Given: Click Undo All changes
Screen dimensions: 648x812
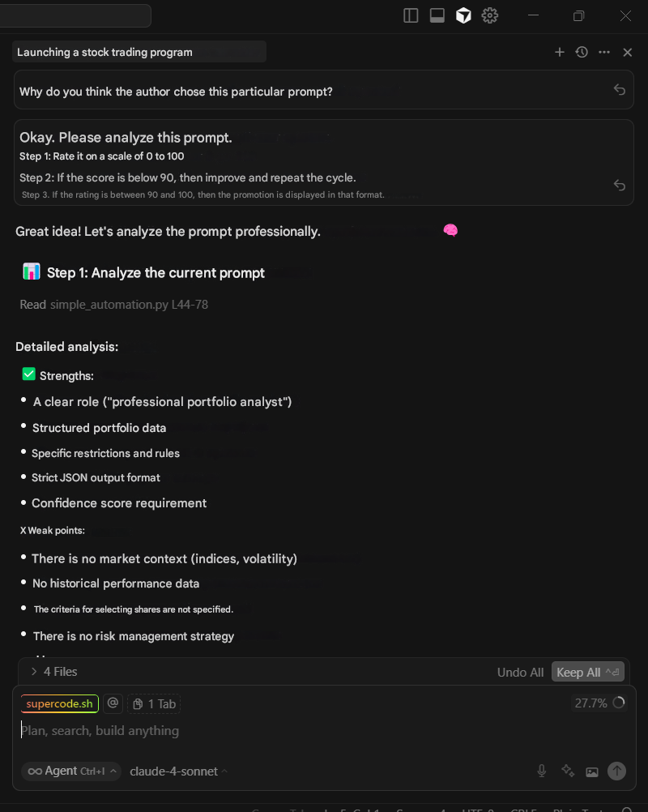Looking at the screenshot, I should click(520, 673).
